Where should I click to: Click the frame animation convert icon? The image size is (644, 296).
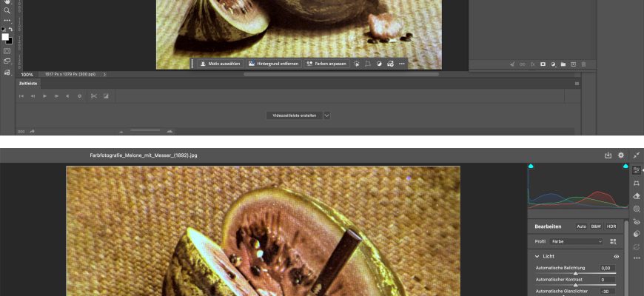tap(21, 132)
